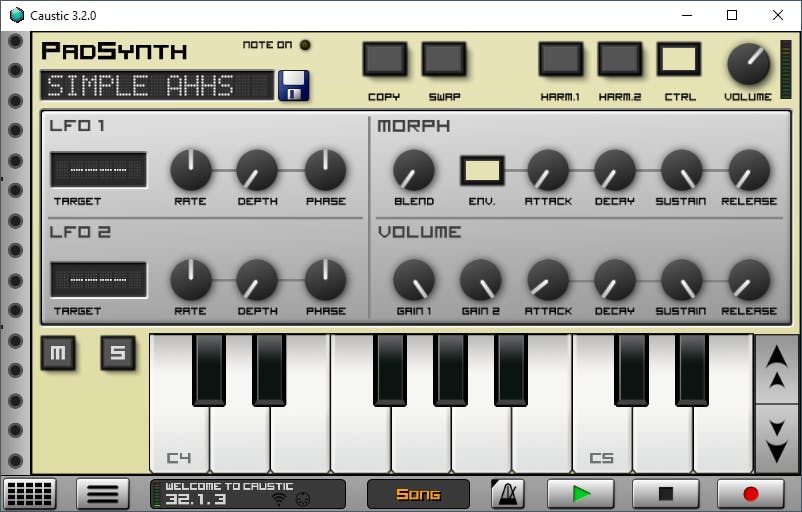This screenshot has height=512, width=802.
Task: Click the Morph Sustain knob
Action: (682, 170)
